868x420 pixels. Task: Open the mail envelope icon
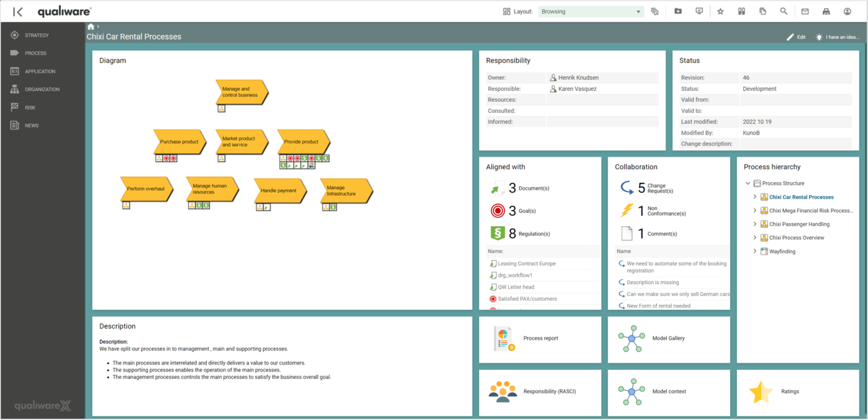[805, 11]
